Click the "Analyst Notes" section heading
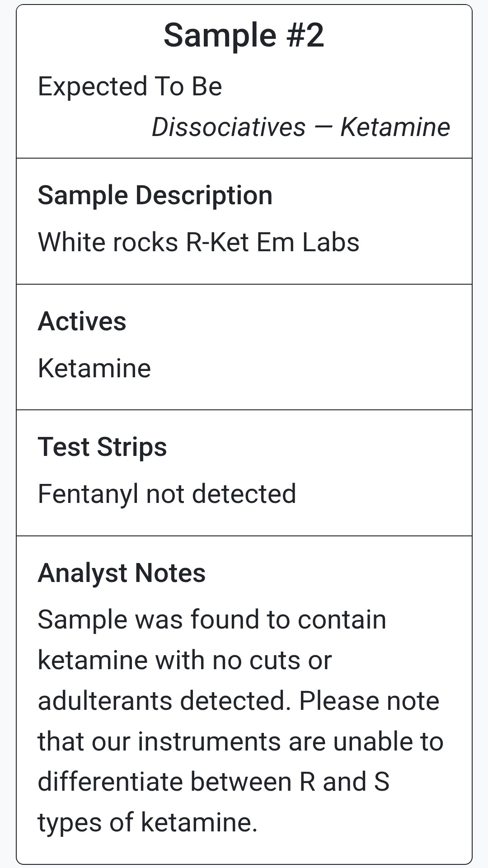The height and width of the screenshot is (868, 488). (x=122, y=573)
